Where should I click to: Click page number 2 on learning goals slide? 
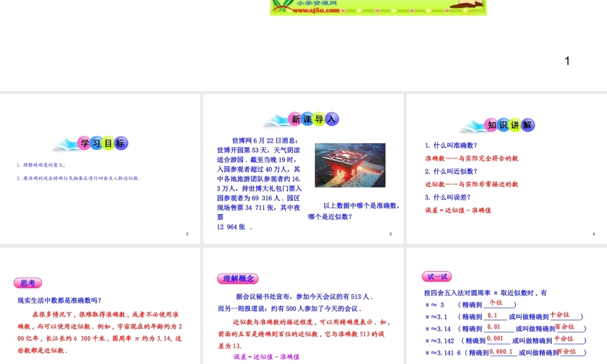[187, 234]
